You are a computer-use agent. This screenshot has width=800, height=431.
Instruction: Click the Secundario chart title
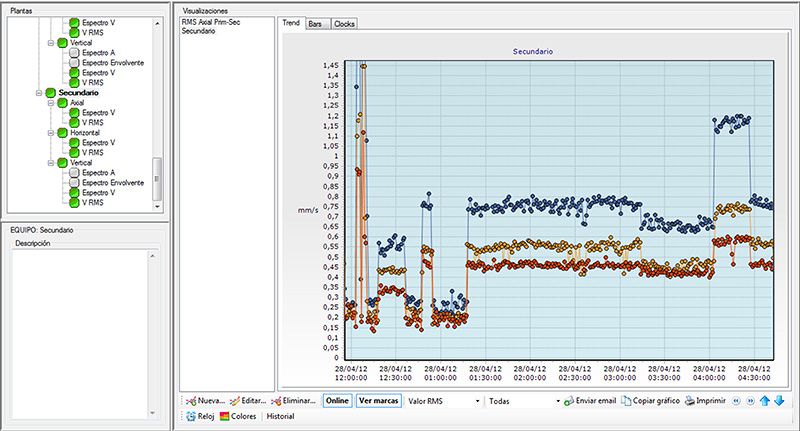point(533,52)
